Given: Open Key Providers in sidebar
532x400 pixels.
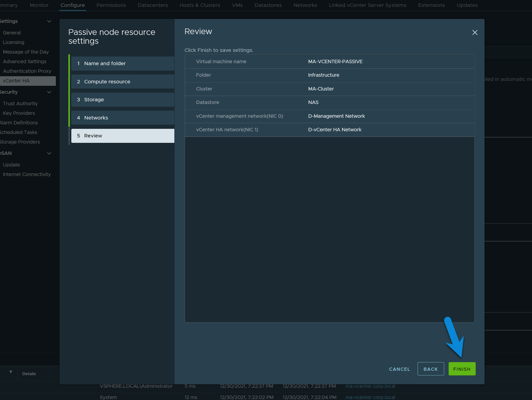Looking at the screenshot, I should [x=19, y=113].
